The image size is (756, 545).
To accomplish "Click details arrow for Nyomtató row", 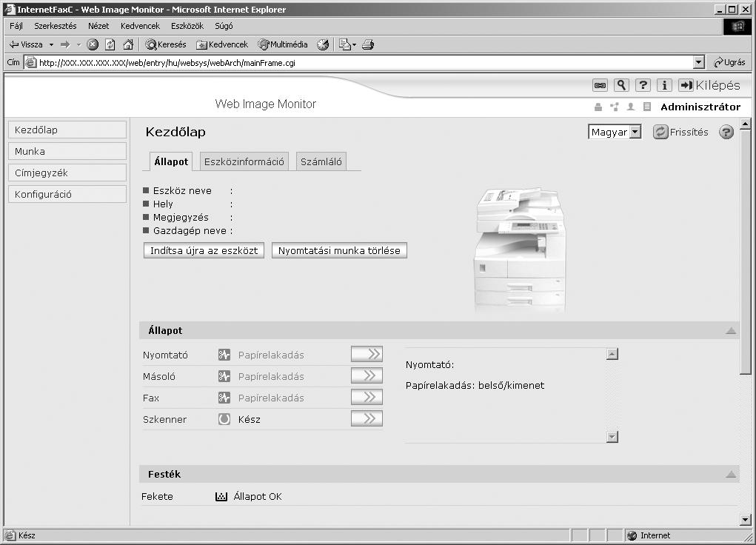I will (x=367, y=354).
